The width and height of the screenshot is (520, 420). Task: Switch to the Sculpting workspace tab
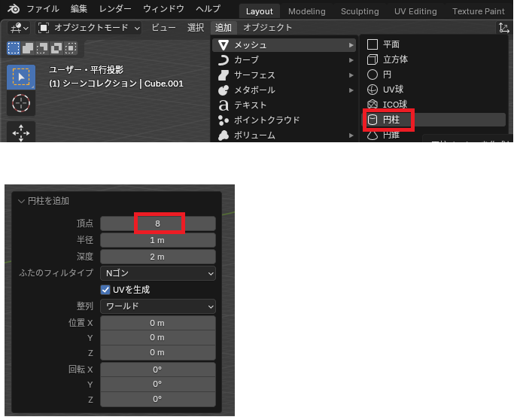pyautogui.click(x=360, y=11)
